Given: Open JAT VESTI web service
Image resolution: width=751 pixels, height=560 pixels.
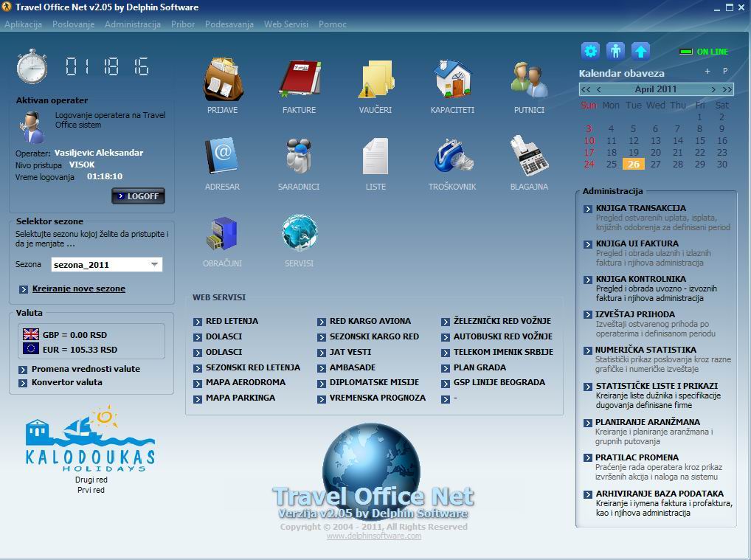Looking at the screenshot, I should click(350, 352).
